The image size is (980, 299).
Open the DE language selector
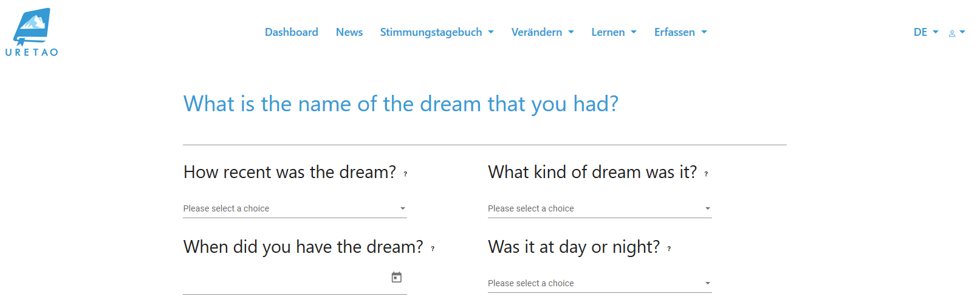coord(926,32)
